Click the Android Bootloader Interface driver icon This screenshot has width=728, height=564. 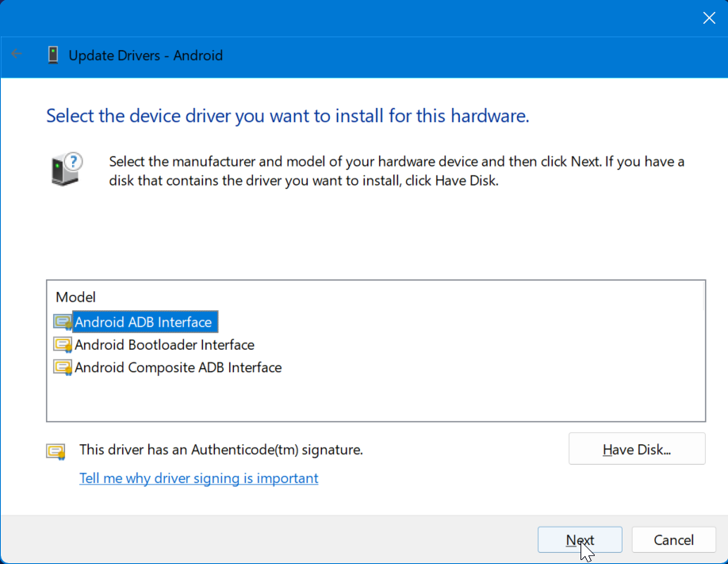64,344
